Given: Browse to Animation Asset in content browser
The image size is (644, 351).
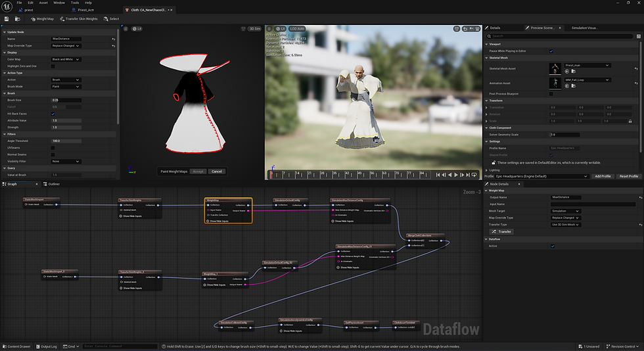Looking at the screenshot, I should tap(573, 86).
